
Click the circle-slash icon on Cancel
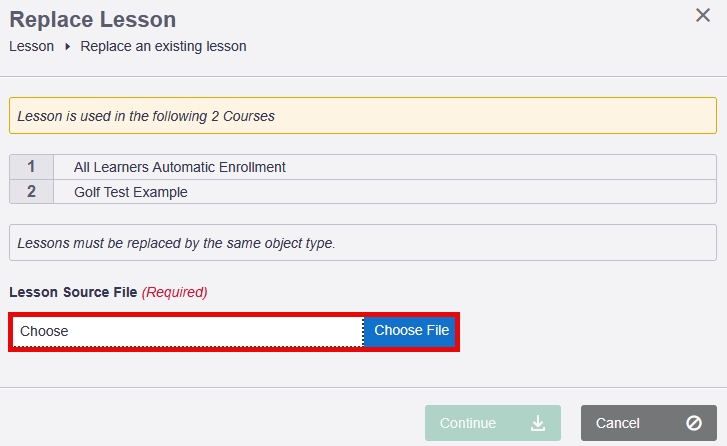tap(694, 423)
